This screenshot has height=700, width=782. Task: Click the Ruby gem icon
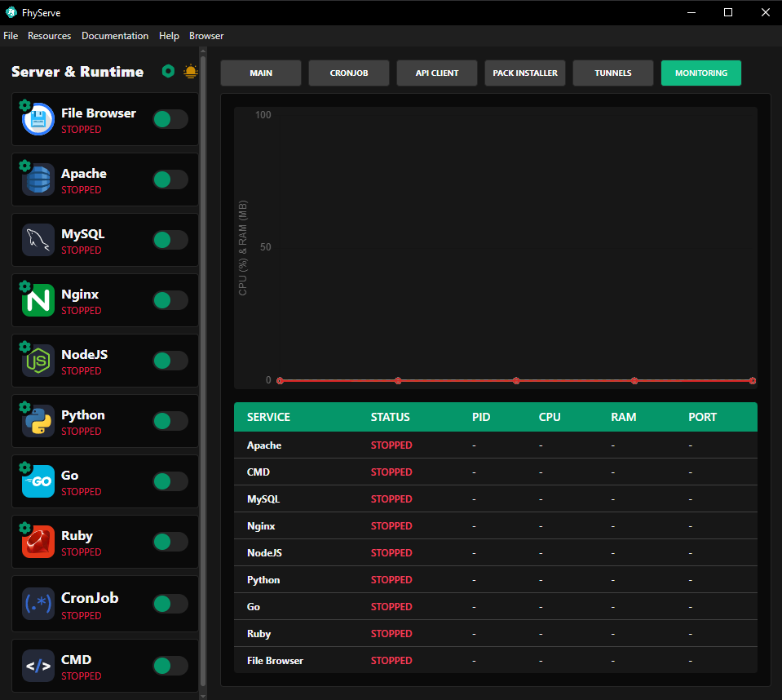[x=38, y=542]
